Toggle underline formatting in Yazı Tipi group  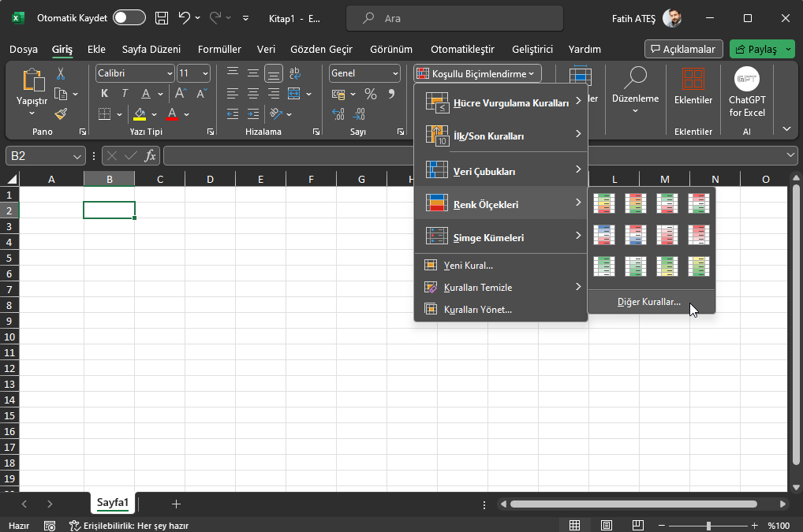pos(145,92)
